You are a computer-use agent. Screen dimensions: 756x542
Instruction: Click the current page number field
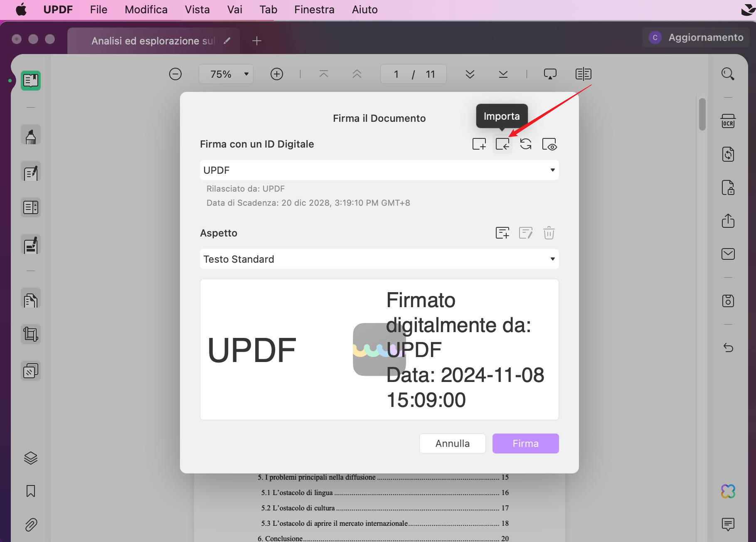coord(396,74)
